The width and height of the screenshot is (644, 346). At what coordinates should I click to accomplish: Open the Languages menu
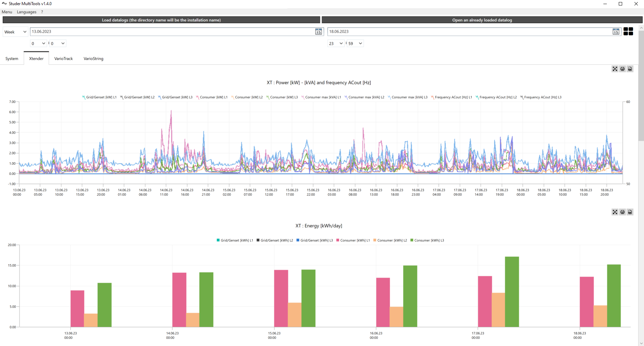click(27, 12)
